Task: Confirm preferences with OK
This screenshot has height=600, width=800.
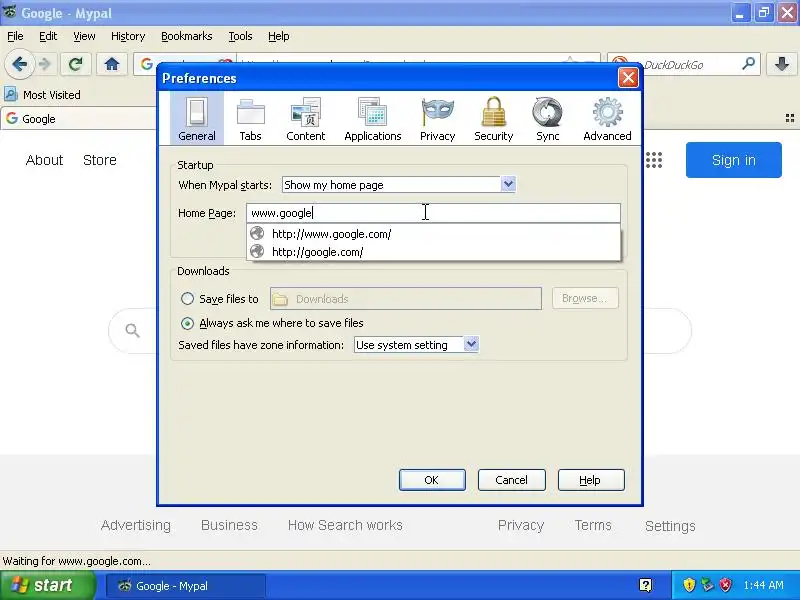Action: (x=432, y=480)
